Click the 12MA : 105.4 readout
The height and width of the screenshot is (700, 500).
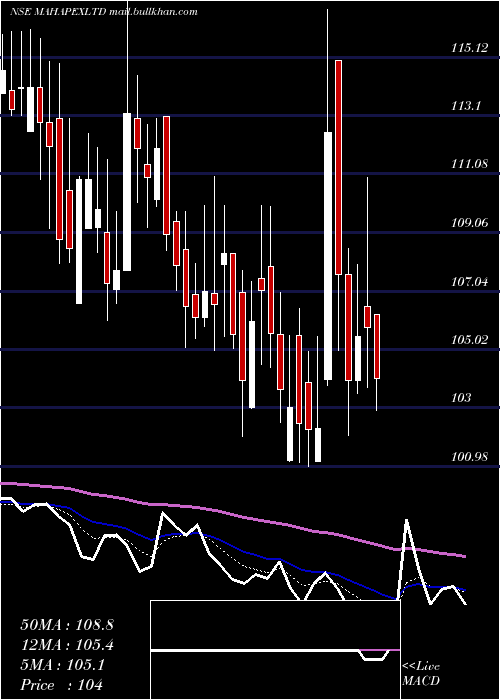tap(67, 645)
